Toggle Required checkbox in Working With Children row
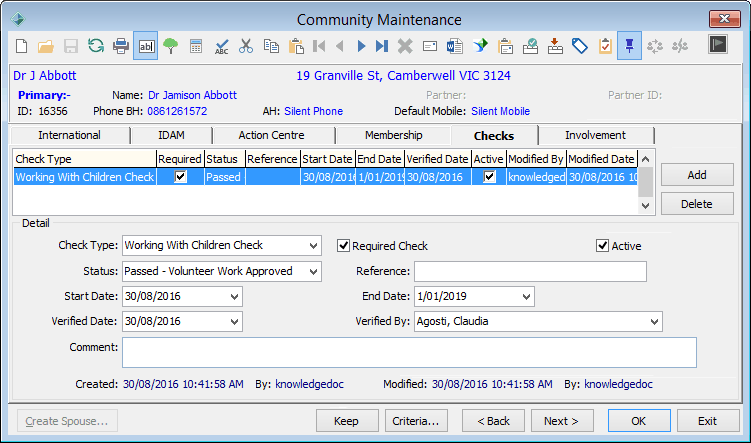The image size is (751, 443). [180, 177]
